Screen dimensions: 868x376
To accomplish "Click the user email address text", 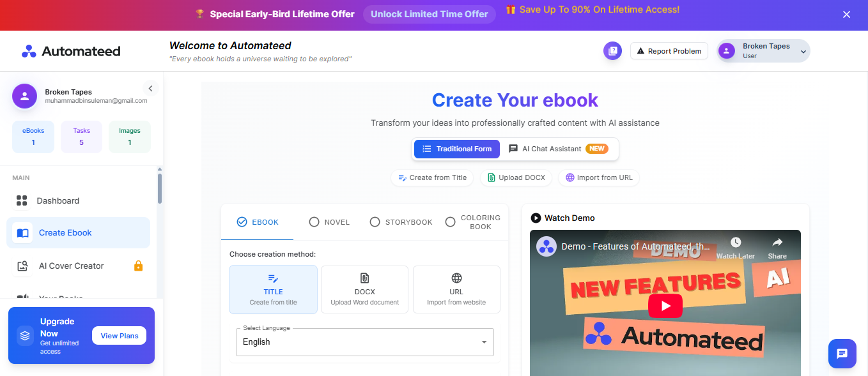I will (x=96, y=101).
